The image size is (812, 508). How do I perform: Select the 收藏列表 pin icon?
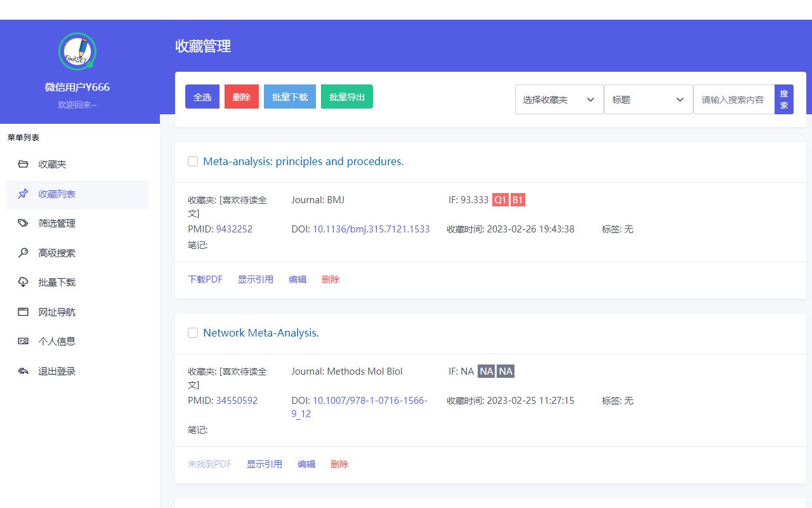tap(23, 194)
